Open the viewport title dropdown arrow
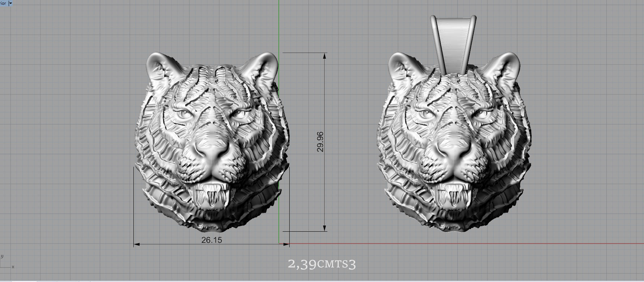This screenshot has width=644, height=282. tap(10, 3)
